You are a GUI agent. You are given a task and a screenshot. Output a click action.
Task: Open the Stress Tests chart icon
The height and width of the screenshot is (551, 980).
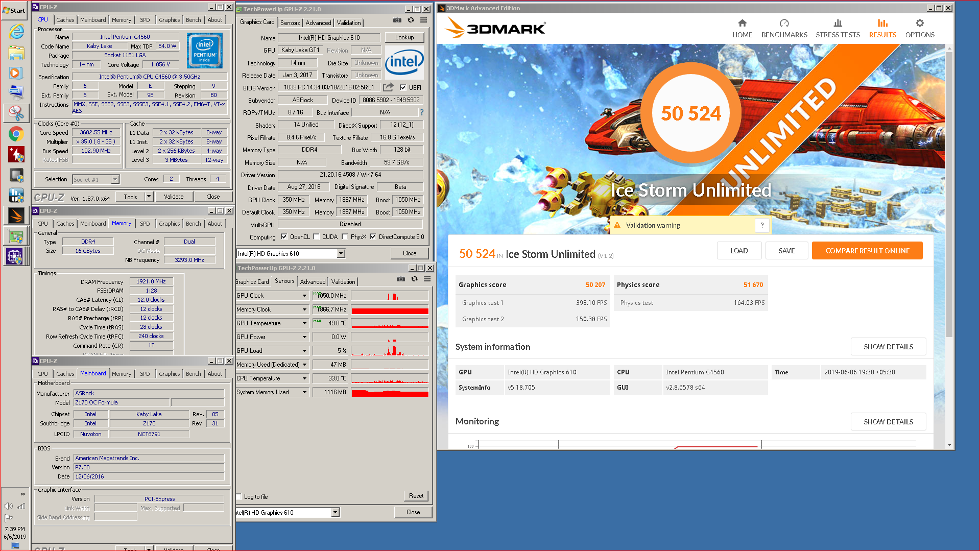[x=838, y=23]
